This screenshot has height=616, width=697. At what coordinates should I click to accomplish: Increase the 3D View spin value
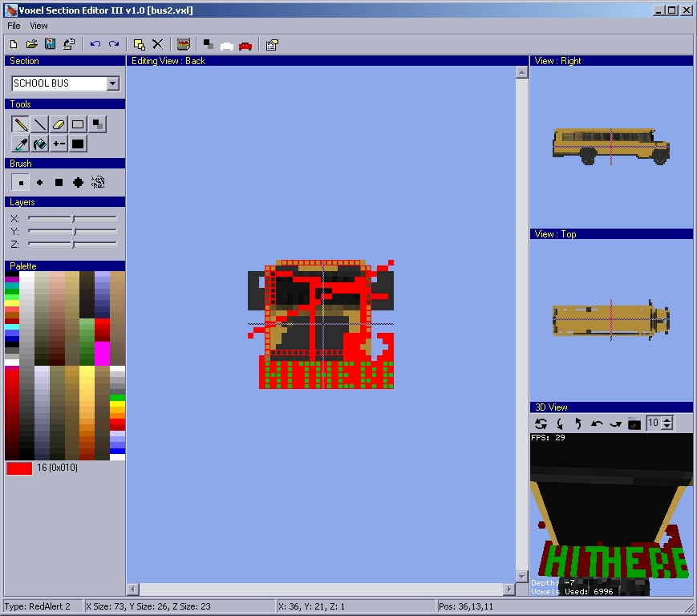(668, 419)
